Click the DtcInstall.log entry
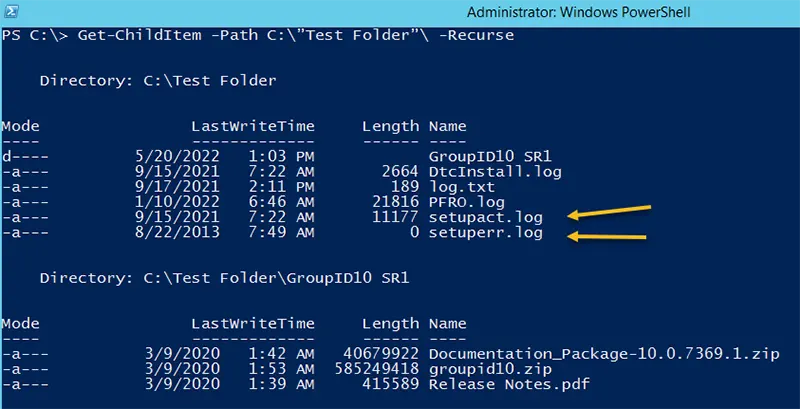Viewport: 800px width, 409px height. tap(495, 172)
